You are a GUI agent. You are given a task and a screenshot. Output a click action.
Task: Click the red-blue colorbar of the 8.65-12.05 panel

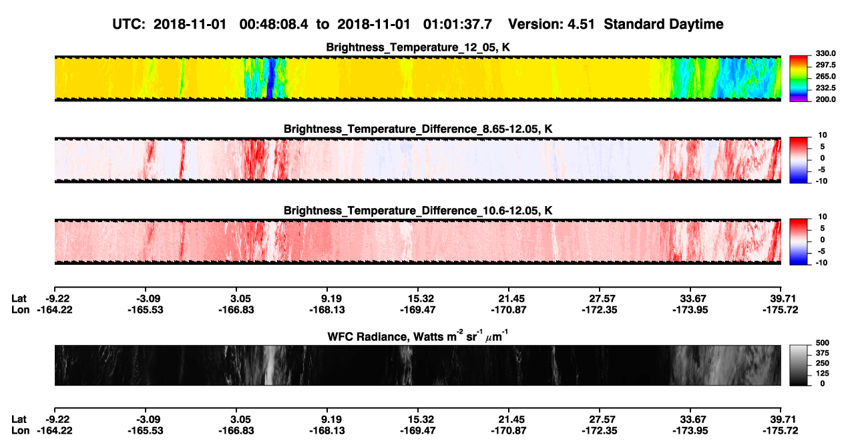tap(799, 159)
